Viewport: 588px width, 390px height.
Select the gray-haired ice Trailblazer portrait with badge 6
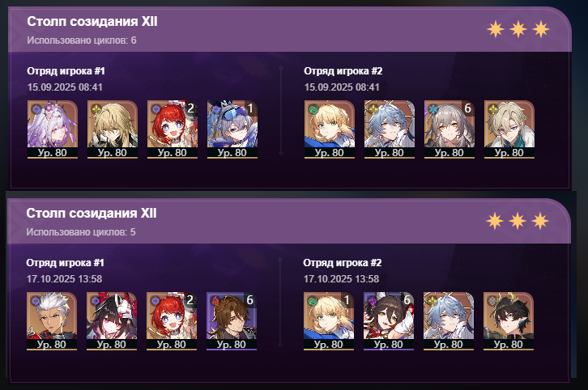(450, 129)
